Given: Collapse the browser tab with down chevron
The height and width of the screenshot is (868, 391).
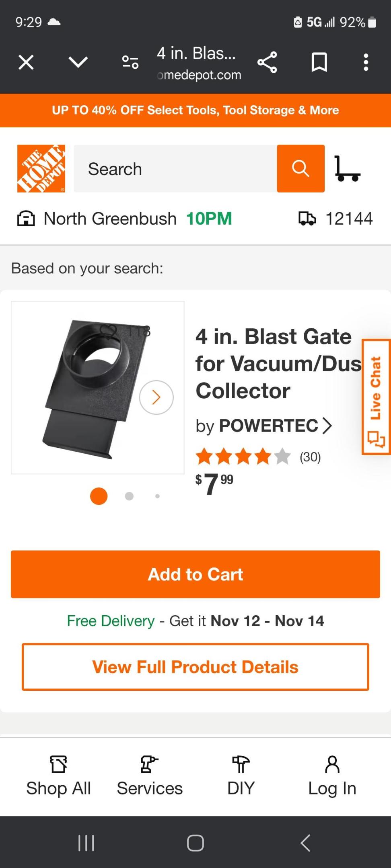Looking at the screenshot, I should (x=78, y=62).
